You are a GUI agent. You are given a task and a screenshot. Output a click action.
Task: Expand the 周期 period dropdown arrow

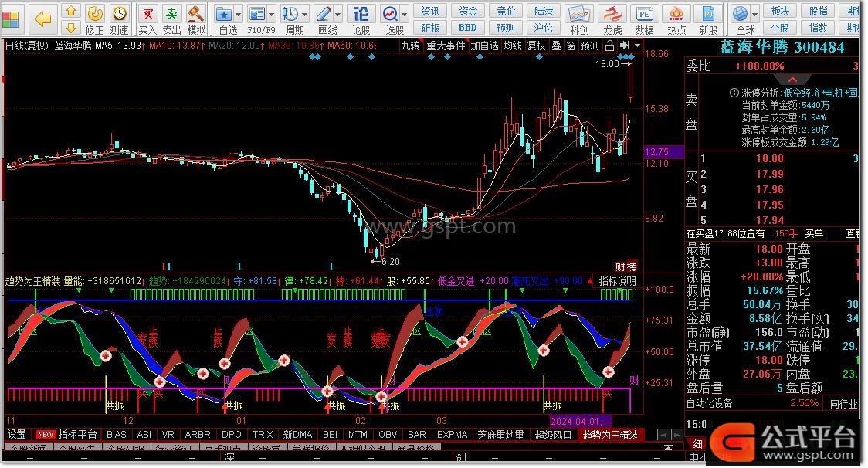tap(304, 15)
